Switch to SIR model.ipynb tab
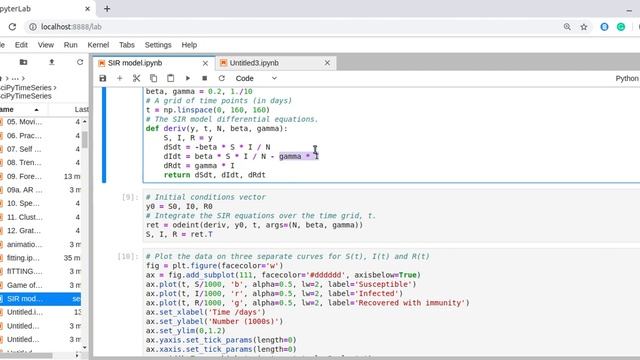The width and height of the screenshot is (640, 360). coord(135,63)
